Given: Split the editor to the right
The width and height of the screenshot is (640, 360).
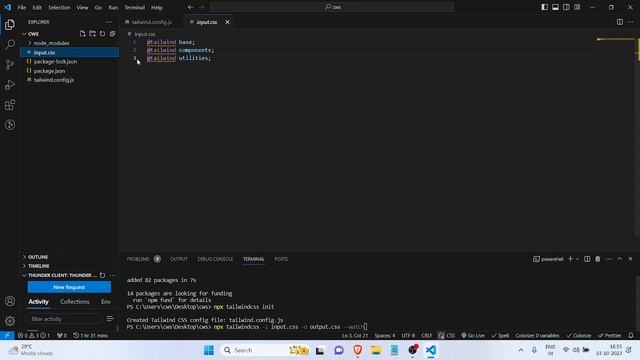Looking at the screenshot, I should (620, 22).
